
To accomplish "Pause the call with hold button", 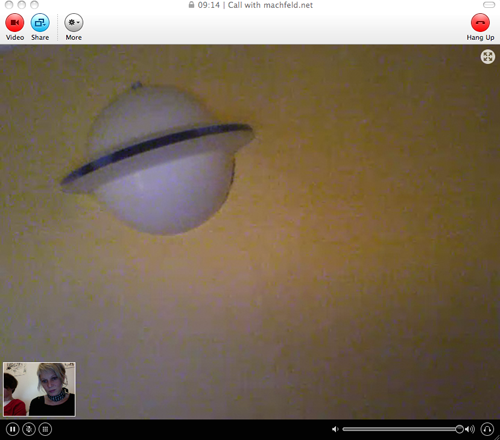I will [x=12, y=429].
